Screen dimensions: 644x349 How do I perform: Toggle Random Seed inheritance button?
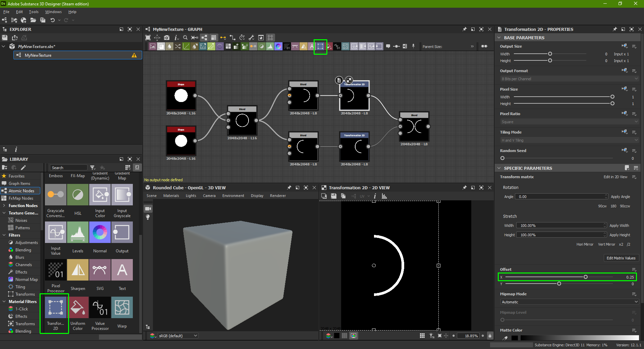point(625,150)
